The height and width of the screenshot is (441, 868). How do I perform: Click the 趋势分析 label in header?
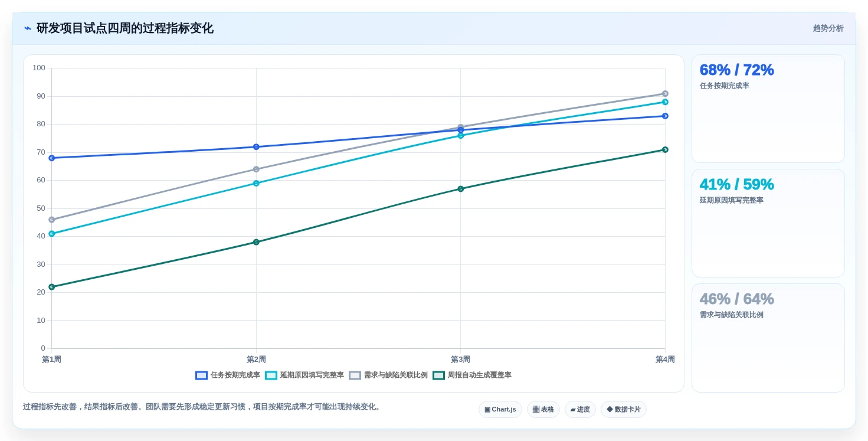(828, 28)
